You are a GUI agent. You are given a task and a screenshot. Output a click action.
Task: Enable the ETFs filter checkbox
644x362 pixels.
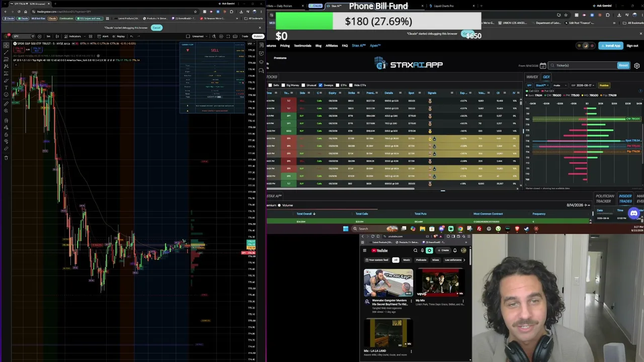[x=338, y=85]
